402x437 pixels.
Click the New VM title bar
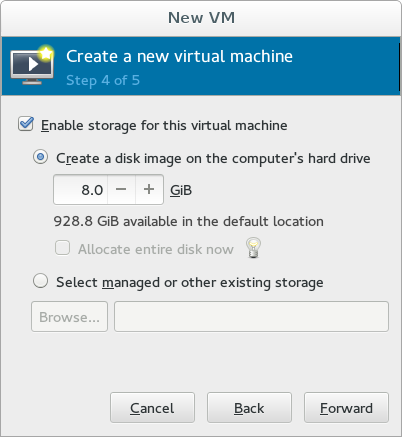[201, 18]
